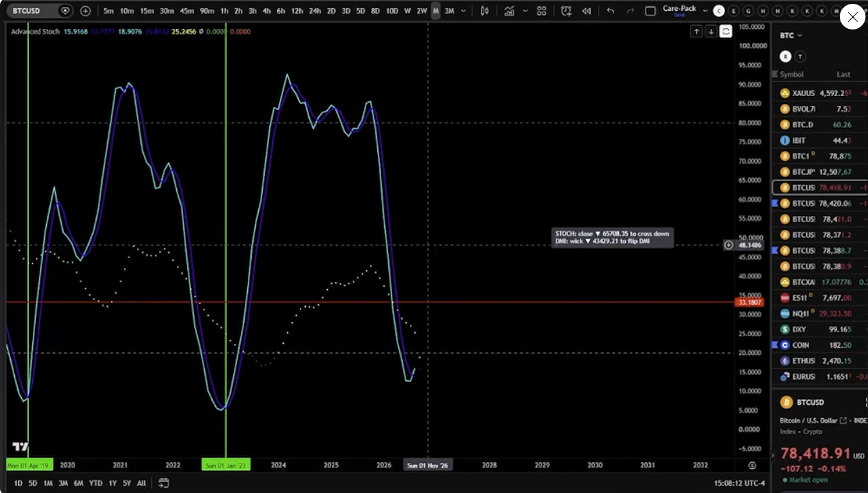Sort watchlist by the Last column
This screenshot has height=493, width=868.
point(844,74)
